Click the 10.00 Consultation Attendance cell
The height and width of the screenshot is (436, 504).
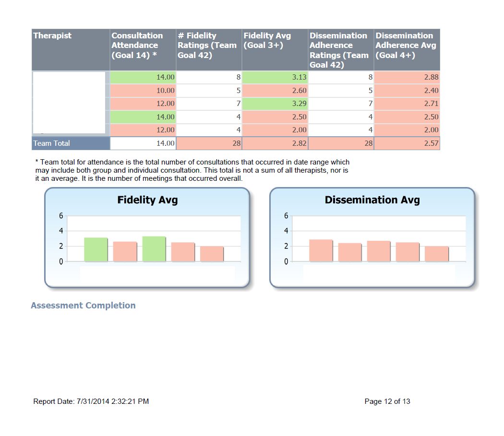(x=143, y=91)
